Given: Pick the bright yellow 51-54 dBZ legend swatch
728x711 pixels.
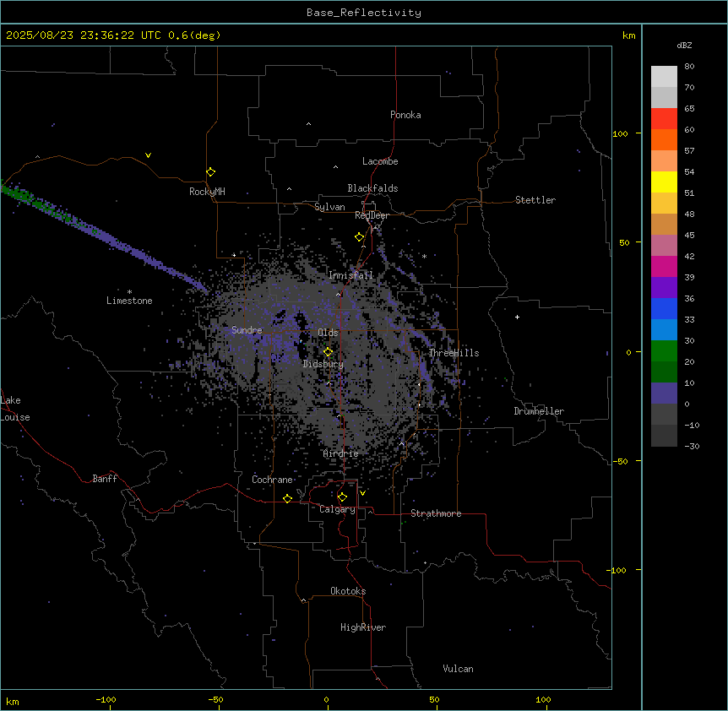Looking at the screenshot, I should 664,182.
